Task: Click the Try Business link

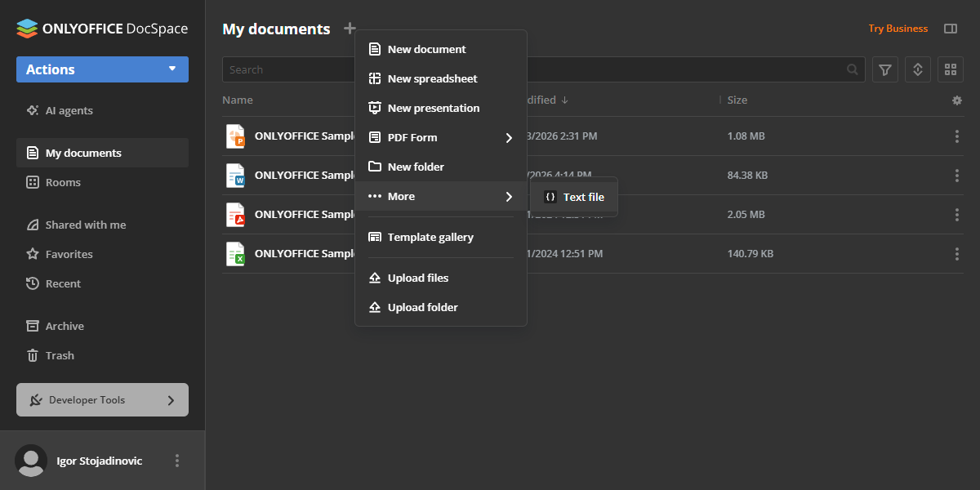Action: (898, 29)
